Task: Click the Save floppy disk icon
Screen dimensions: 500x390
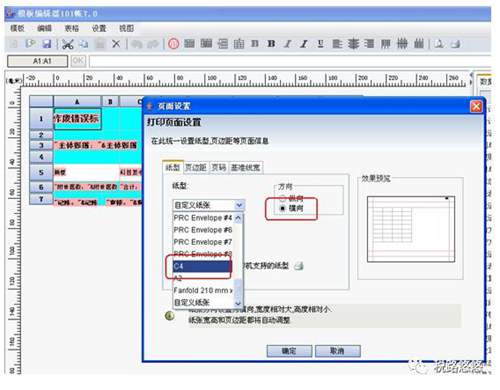Action: coord(47,44)
